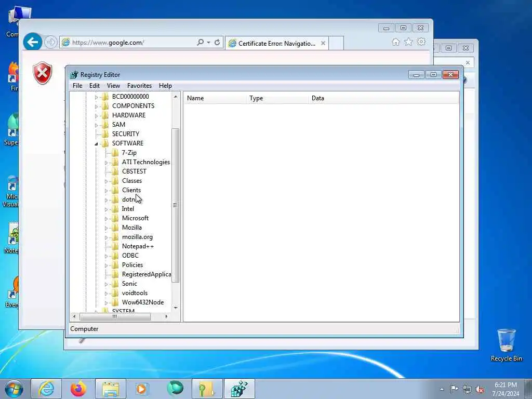Expand the COMPONENTS key
Image resolution: width=532 pixels, height=399 pixels.
click(x=96, y=107)
